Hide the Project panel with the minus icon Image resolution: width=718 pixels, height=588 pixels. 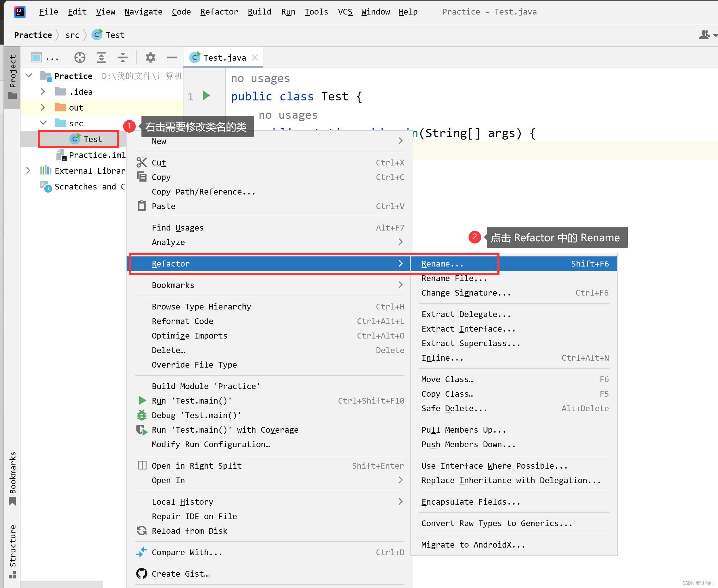[x=172, y=57]
